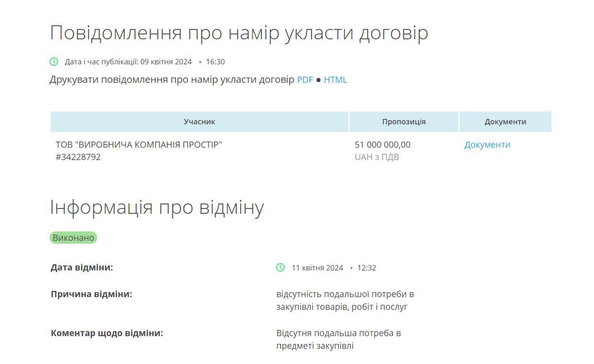
Task: Open the HTML print version link
Action: pos(335,80)
